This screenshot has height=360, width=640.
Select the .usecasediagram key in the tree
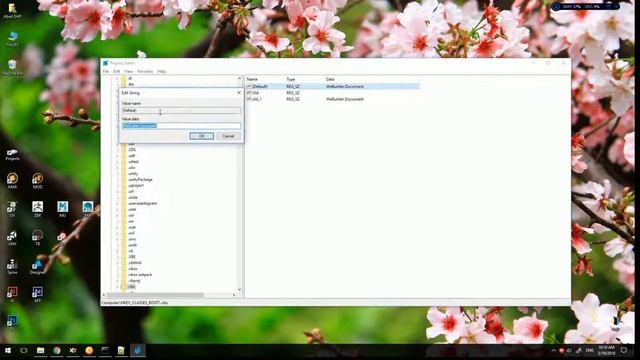(142, 203)
